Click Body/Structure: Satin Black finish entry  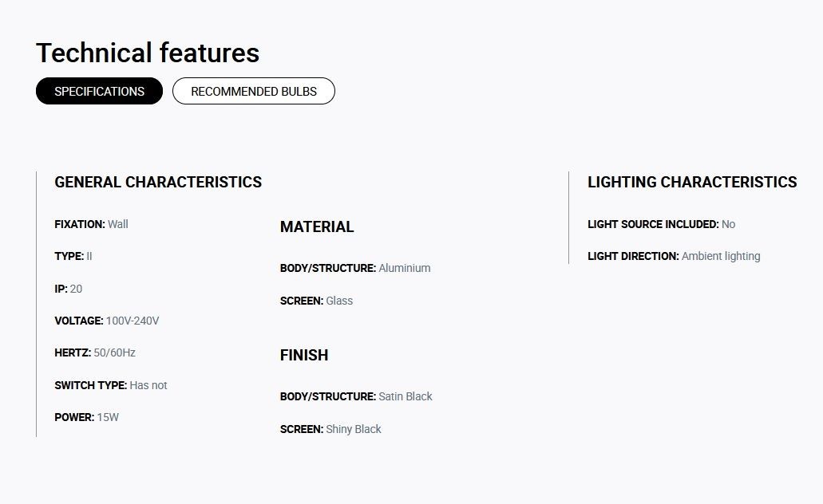[356, 396]
